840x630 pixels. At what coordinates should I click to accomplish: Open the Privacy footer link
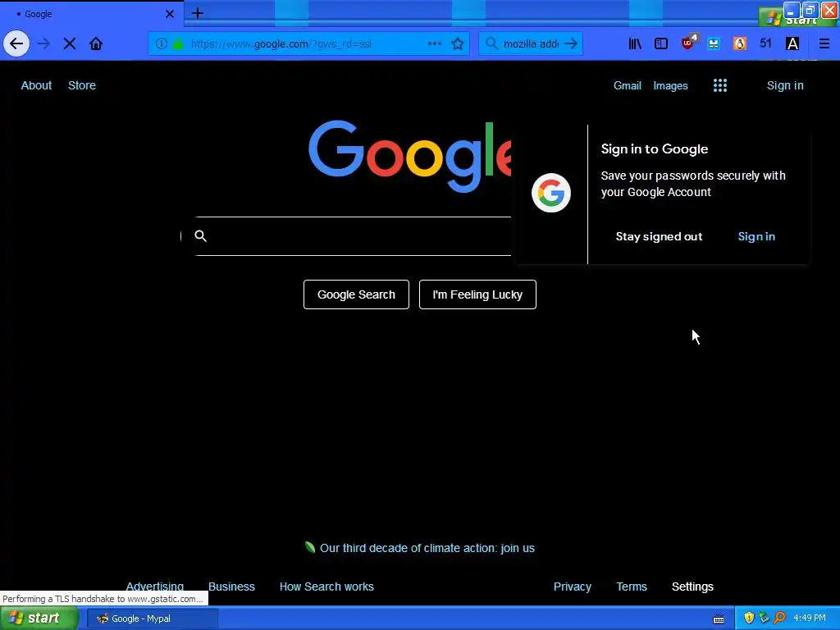tap(572, 587)
